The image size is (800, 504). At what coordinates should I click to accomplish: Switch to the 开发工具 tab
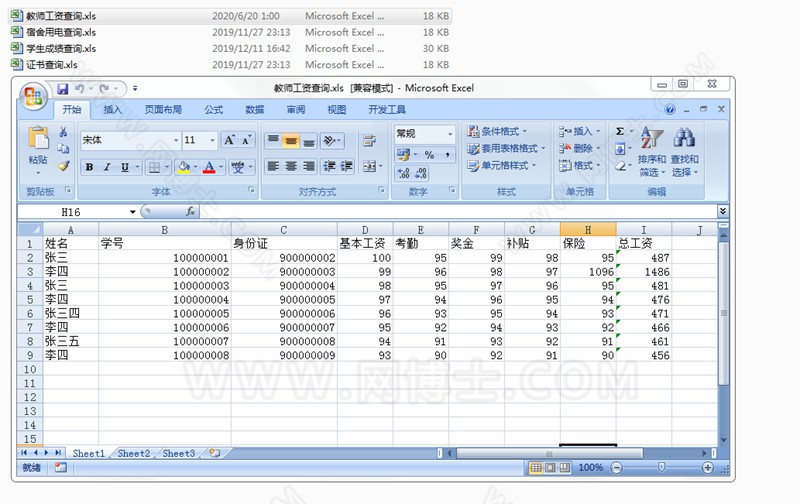pos(387,110)
